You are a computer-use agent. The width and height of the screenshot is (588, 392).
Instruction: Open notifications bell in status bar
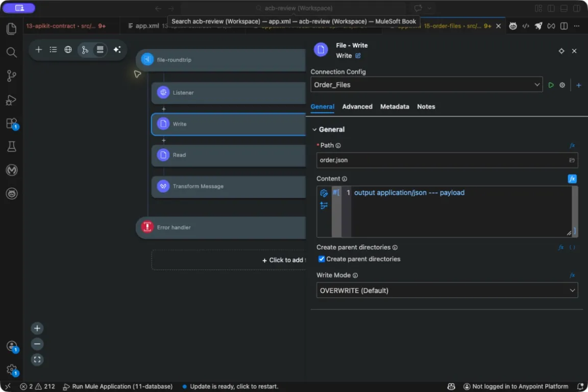point(580,386)
